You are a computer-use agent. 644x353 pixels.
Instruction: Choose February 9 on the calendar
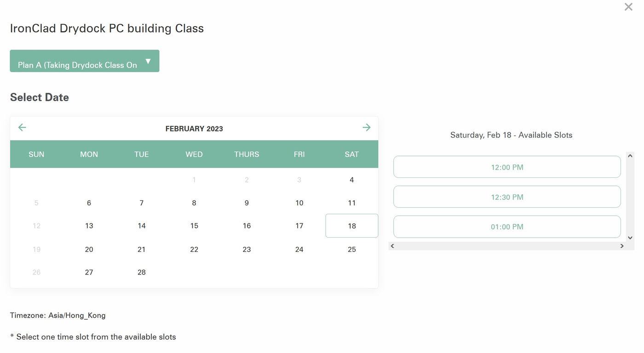click(247, 203)
